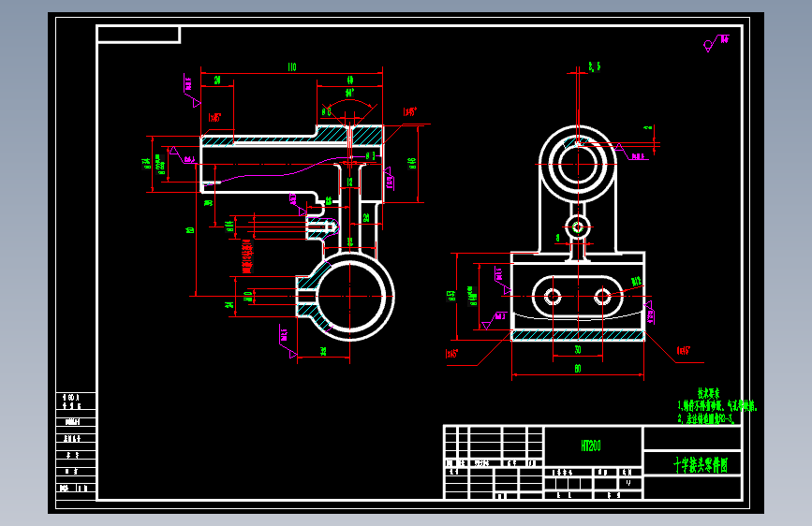This screenshot has height=526, width=812.
Task: Select the 35 dimension below left view
Action: [323, 351]
